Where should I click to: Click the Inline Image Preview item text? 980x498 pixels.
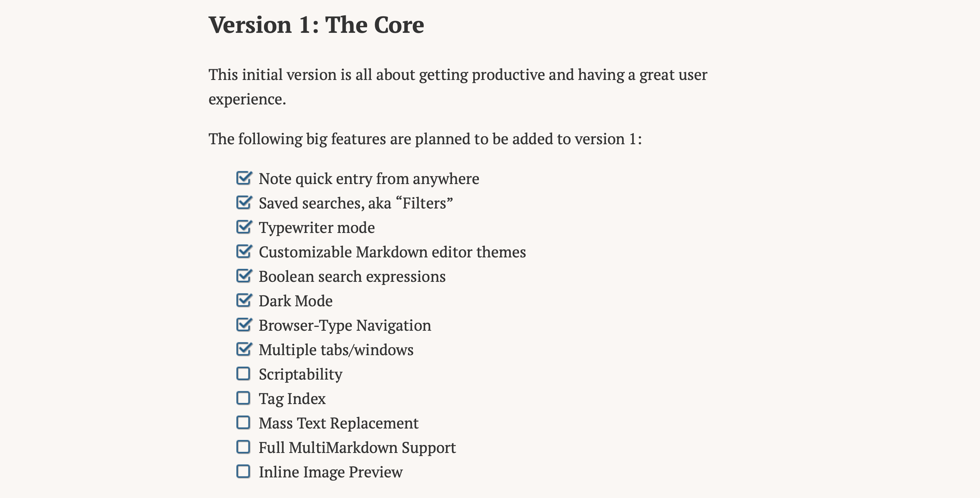pos(331,473)
